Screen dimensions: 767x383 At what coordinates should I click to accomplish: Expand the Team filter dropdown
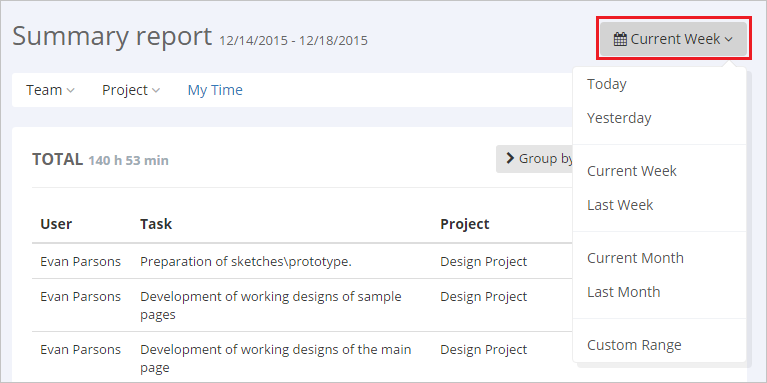coord(50,90)
